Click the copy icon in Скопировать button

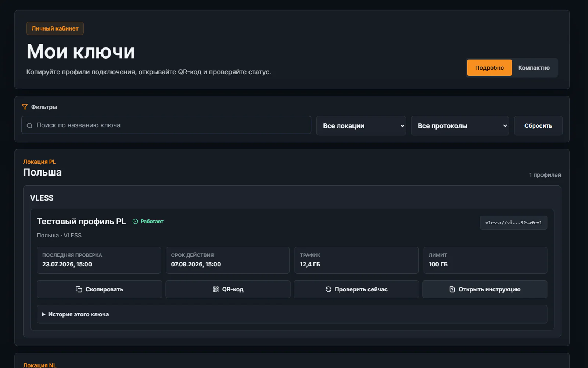[x=79, y=289]
